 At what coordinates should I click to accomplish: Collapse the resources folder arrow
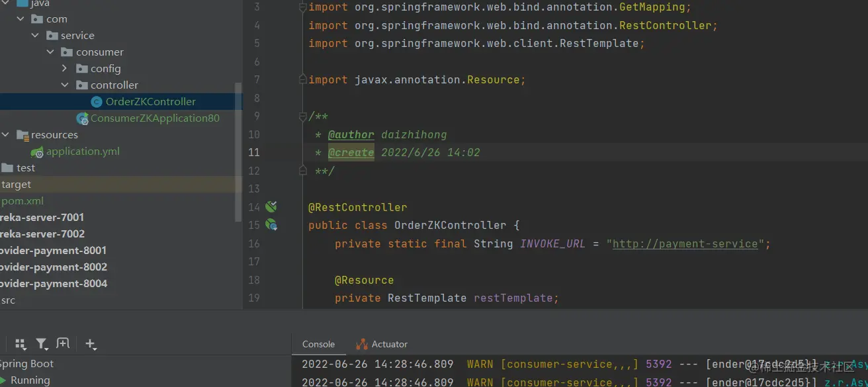click(5, 135)
